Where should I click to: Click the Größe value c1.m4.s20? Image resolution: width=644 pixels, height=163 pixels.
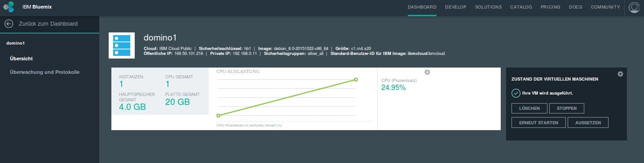click(361, 48)
